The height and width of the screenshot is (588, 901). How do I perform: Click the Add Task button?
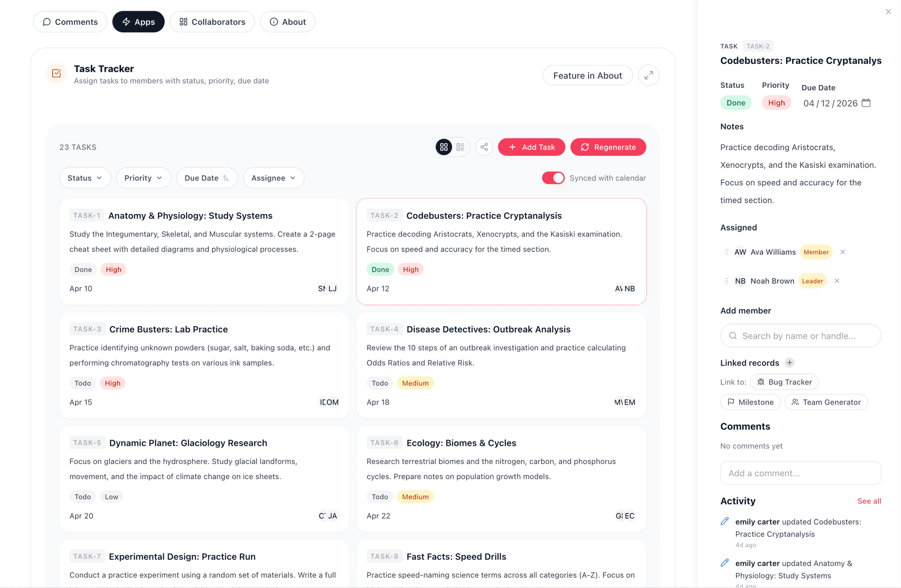tap(531, 147)
